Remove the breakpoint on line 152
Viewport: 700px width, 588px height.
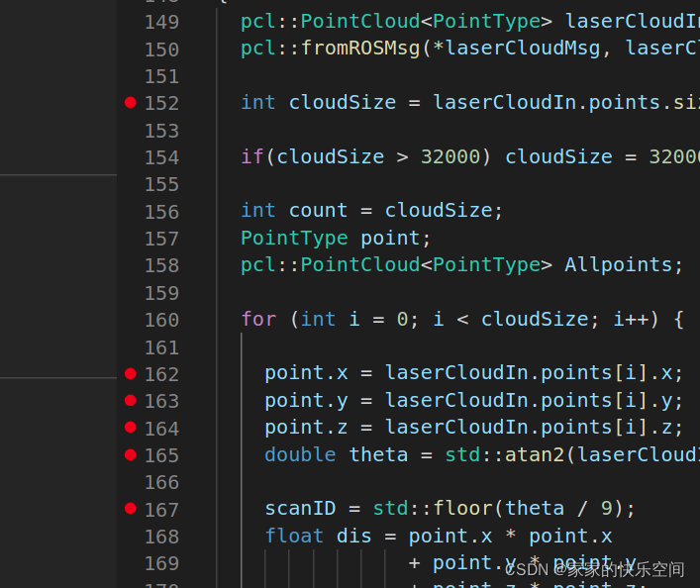pos(131,103)
